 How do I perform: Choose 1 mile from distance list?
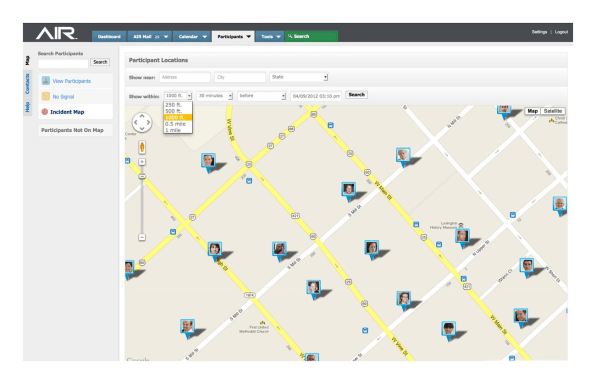click(x=178, y=130)
